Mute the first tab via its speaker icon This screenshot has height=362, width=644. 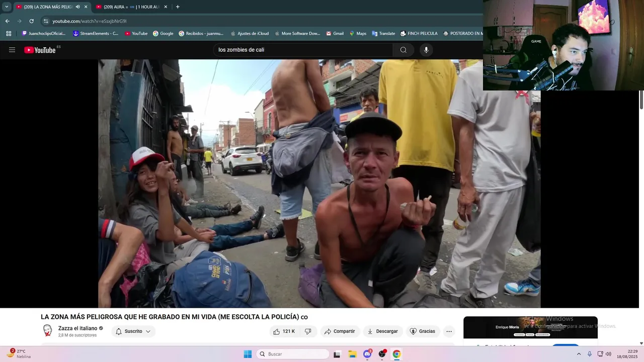77,7
